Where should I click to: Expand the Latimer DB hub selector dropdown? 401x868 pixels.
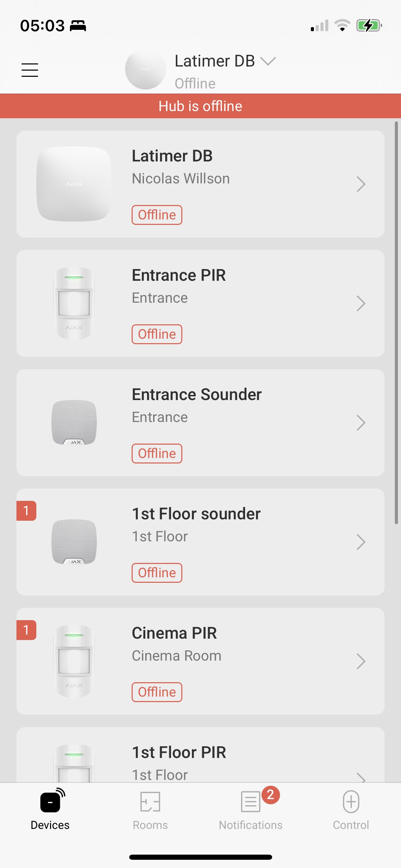click(268, 61)
